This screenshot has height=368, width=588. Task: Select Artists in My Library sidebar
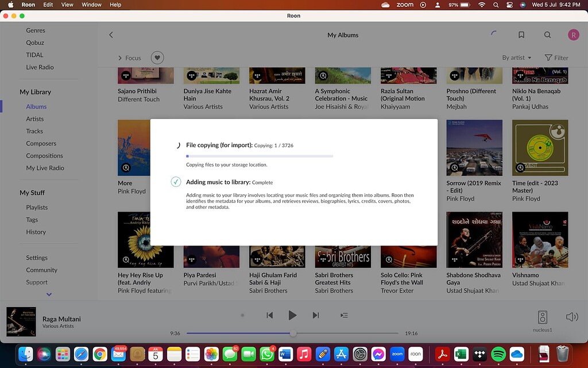point(35,119)
